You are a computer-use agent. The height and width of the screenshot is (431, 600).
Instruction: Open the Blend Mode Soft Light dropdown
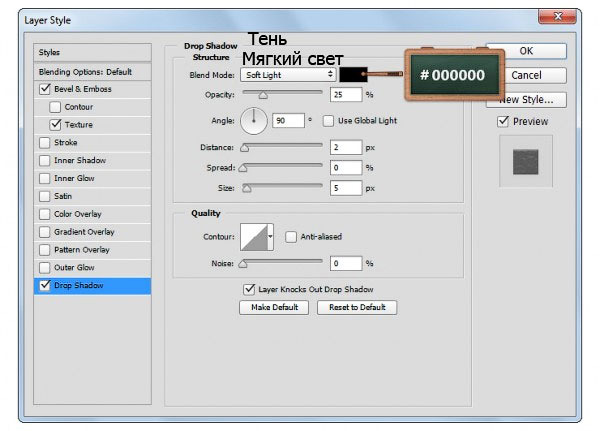pos(288,75)
